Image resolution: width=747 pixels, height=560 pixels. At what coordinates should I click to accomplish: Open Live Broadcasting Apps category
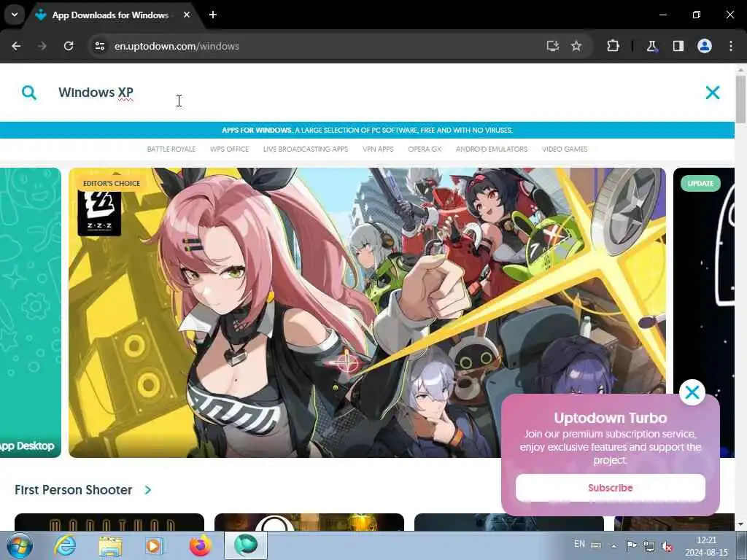[x=306, y=149]
